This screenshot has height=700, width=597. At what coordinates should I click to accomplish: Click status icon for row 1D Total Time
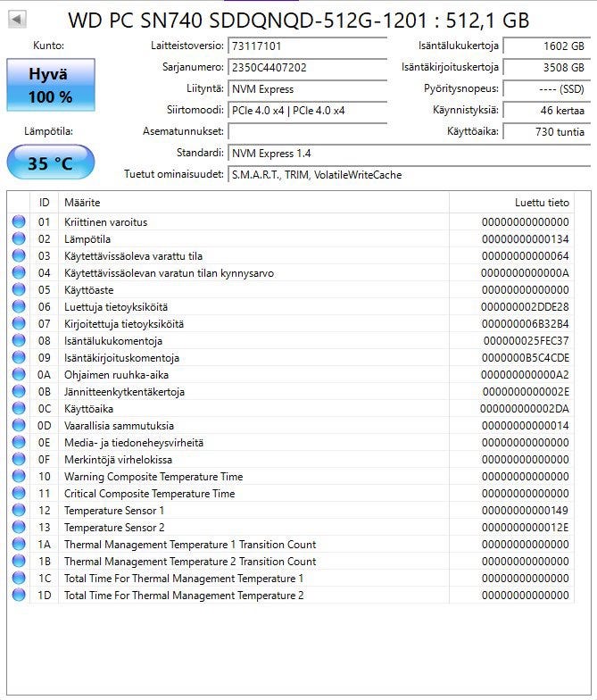pos(19,595)
